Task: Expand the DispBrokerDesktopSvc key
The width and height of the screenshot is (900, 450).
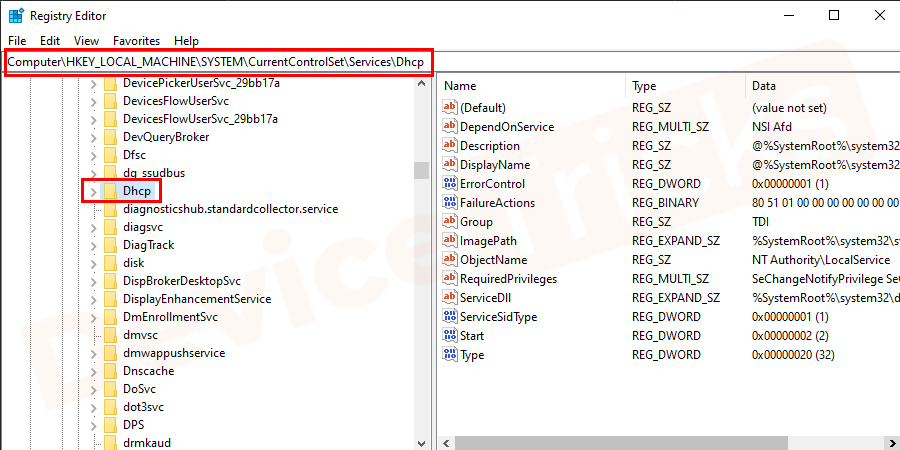Action: pyautogui.click(x=94, y=281)
